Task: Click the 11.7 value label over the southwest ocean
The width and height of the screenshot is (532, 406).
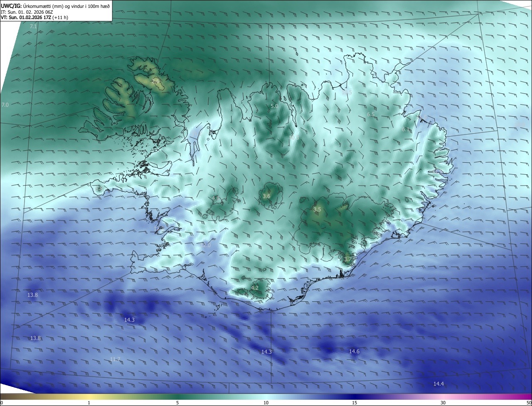Action: pos(115,359)
